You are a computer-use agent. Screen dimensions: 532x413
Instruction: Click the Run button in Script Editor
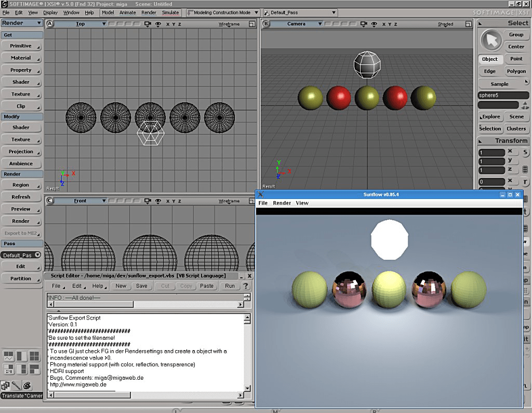(x=230, y=286)
